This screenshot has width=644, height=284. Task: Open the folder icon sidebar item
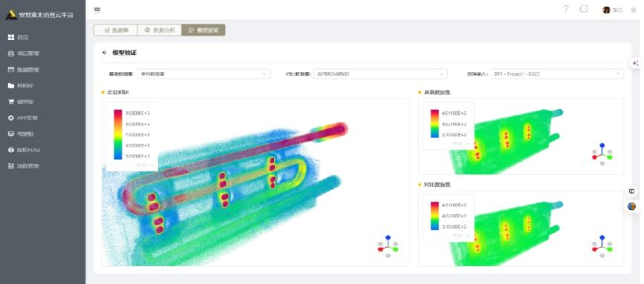tap(11, 86)
